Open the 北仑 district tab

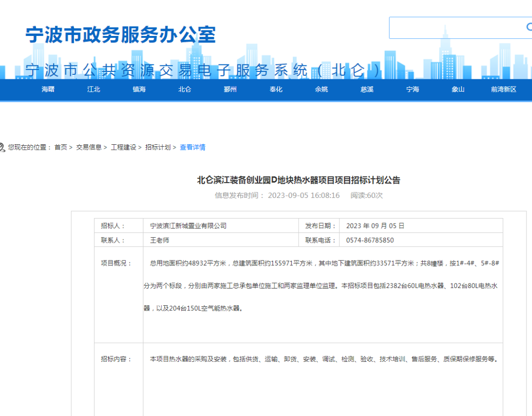185,89
